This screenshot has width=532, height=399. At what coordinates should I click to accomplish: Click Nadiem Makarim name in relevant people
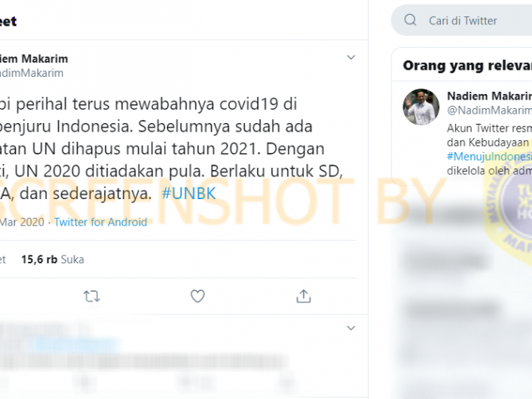[490, 96]
